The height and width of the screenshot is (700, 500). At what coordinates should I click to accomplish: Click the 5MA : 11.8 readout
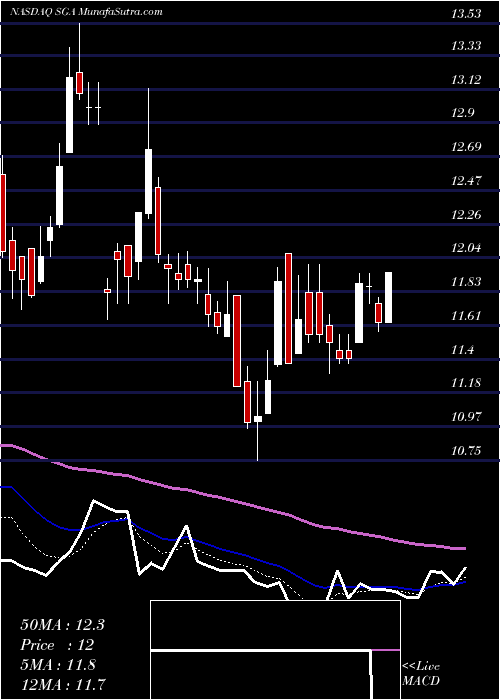click(58, 665)
